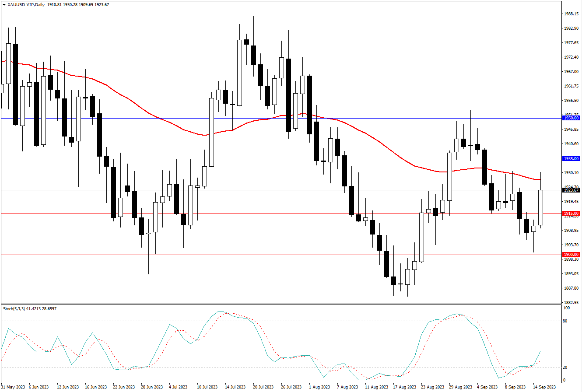Select the 1 Aug 2023 date label
The image size is (582, 392).
(319, 387)
